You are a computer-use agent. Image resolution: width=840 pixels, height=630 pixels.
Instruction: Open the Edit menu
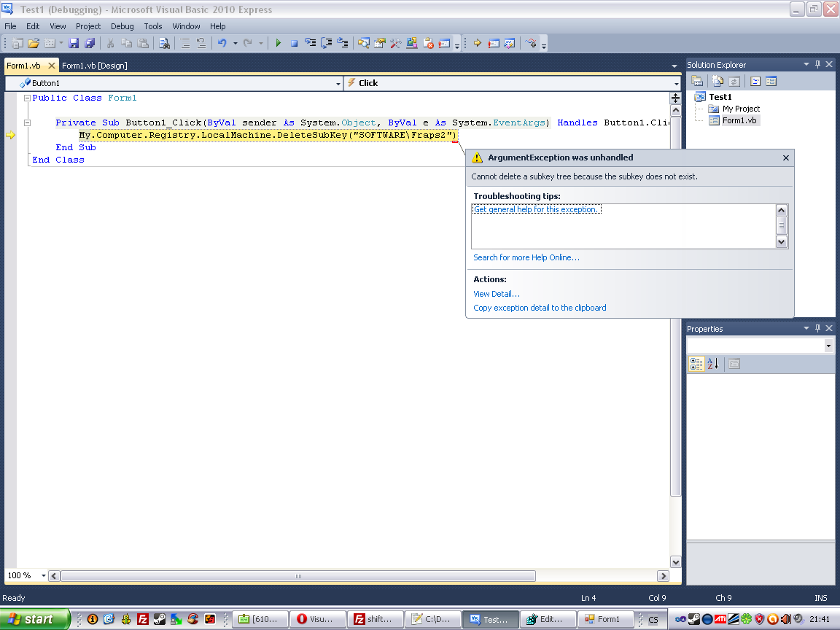[33, 26]
